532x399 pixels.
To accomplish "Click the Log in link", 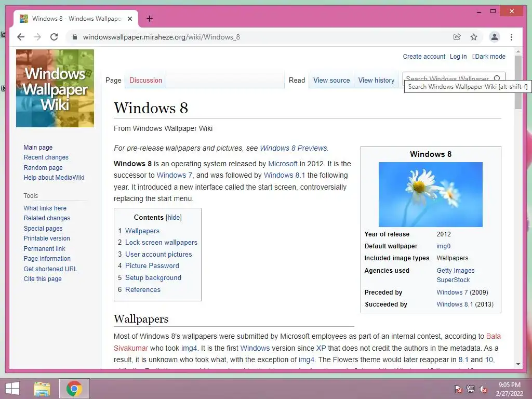I will point(458,57).
